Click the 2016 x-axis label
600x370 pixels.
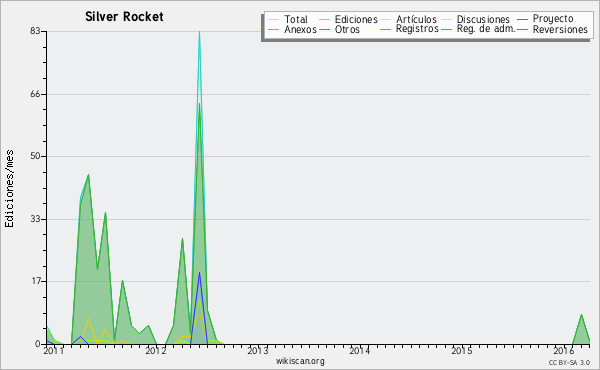click(x=564, y=350)
